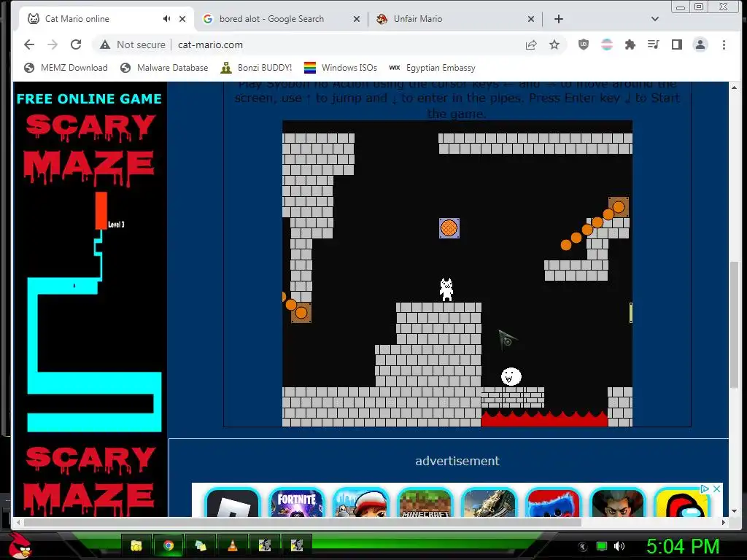
Task: Click the browser forward arrow
Action: point(53,44)
